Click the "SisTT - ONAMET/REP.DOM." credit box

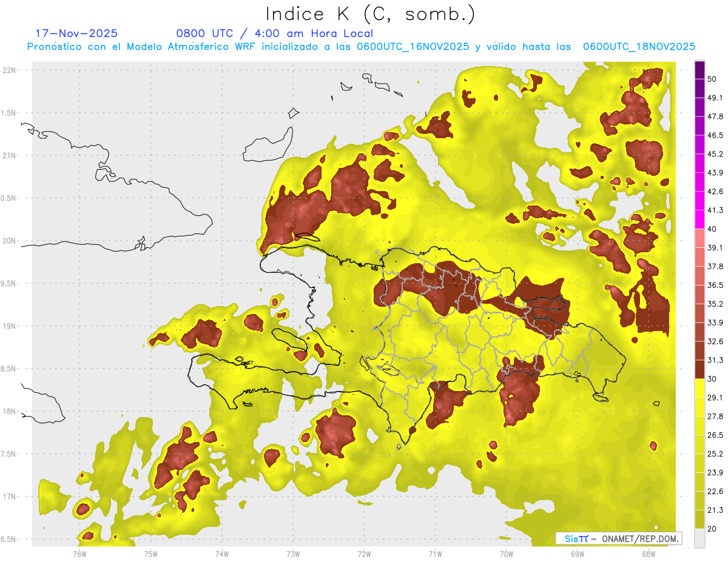pos(619,538)
